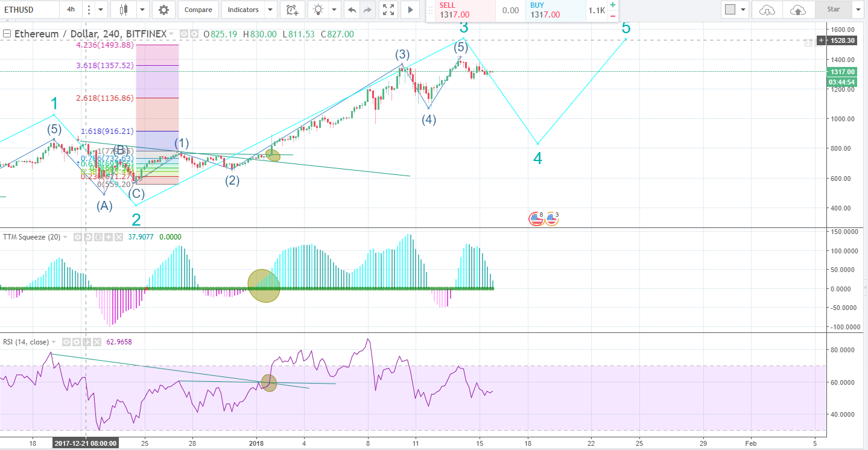Open the TTM Squeeze source code braces icon
The height and width of the screenshot is (450, 868).
[98, 237]
